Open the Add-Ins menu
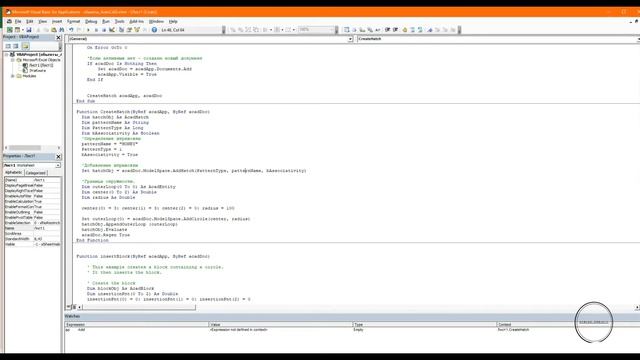This screenshot has height=360, width=640. point(136,21)
